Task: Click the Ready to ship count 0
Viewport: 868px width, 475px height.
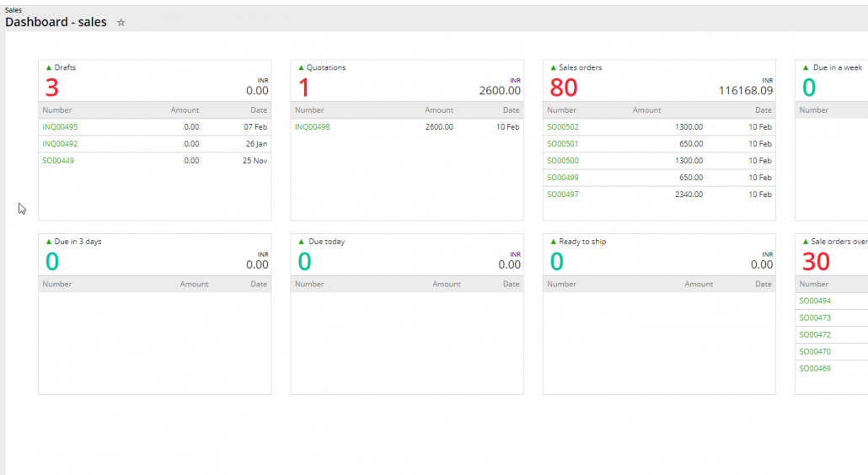Action: [x=557, y=262]
